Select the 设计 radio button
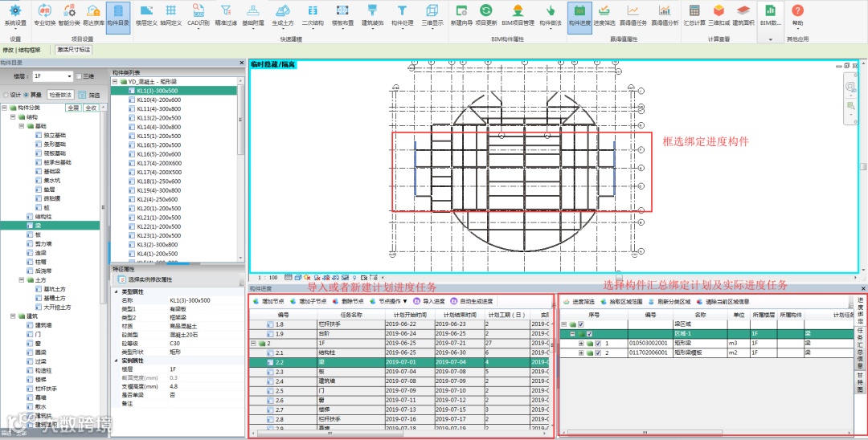This screenshot has height=440, width=868. click(x=6, y=95)
